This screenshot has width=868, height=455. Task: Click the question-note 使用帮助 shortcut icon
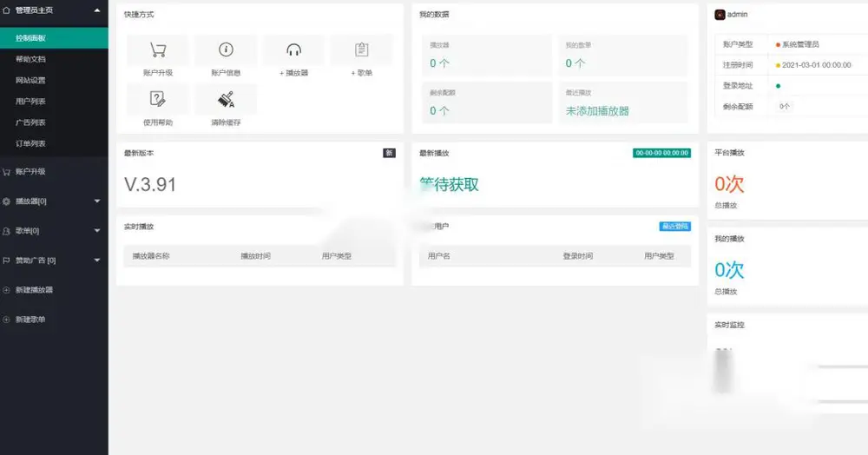pos(158,99)
